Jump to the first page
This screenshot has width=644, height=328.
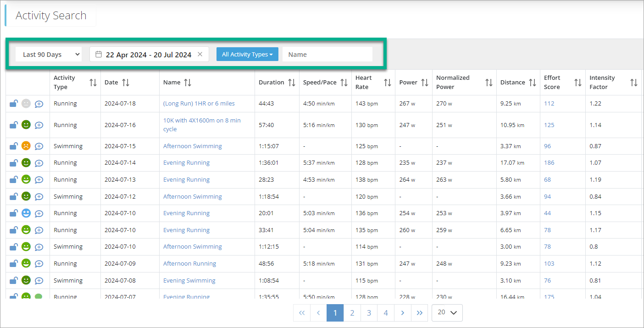301,313
